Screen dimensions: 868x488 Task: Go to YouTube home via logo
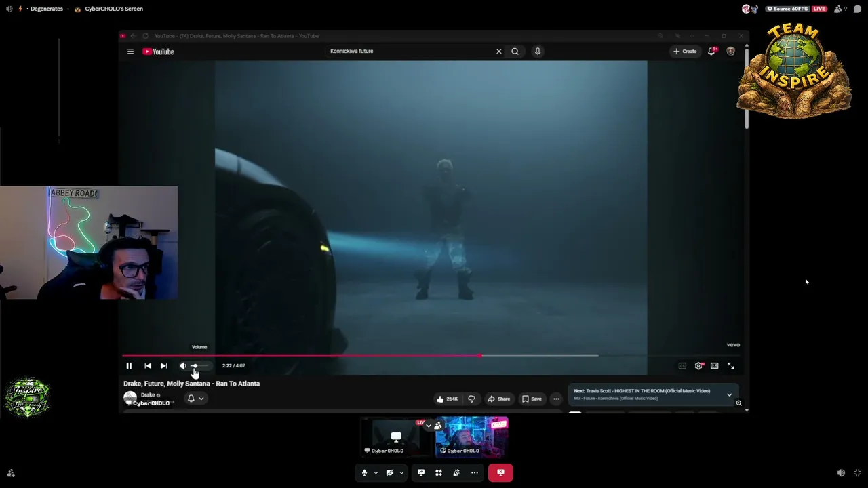158,52
